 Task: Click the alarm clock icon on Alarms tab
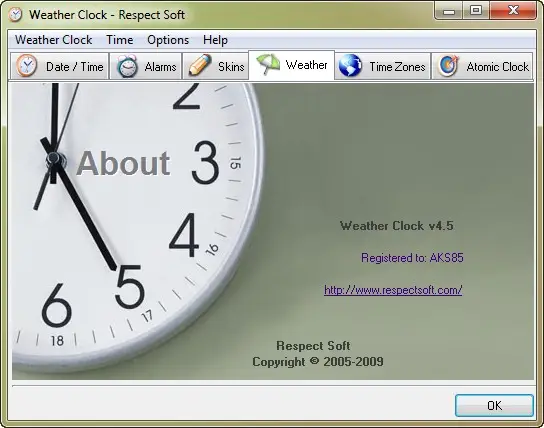coord(127,66)
